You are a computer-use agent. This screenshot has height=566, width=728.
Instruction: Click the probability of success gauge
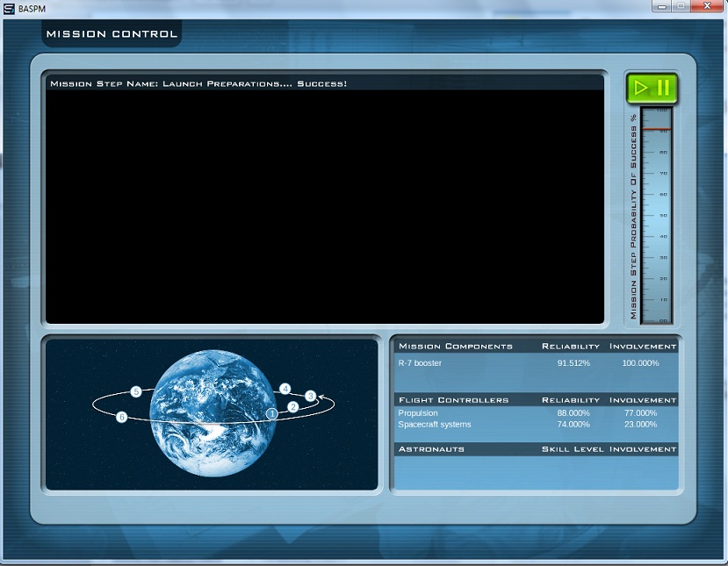point(656,215)
